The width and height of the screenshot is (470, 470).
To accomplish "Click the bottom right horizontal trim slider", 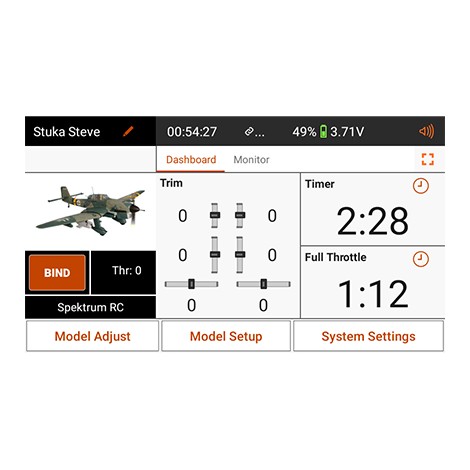I will pyautogui.click(x=263, y=284).
